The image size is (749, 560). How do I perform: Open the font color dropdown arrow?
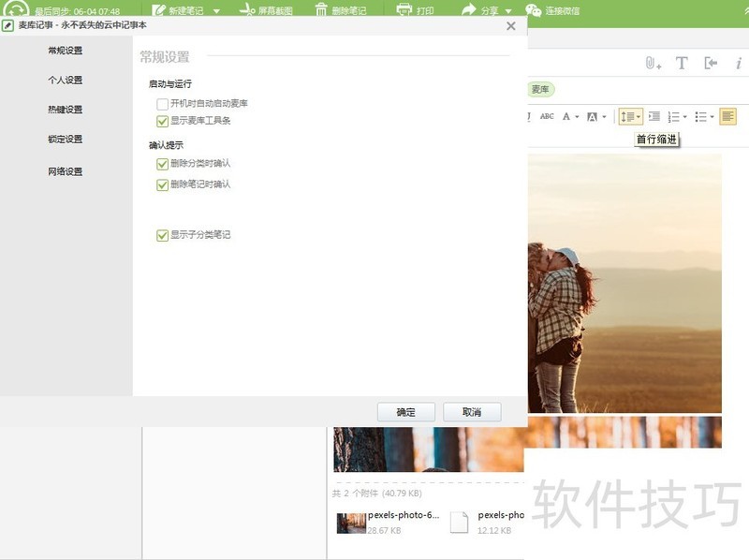tap(577, 118)
